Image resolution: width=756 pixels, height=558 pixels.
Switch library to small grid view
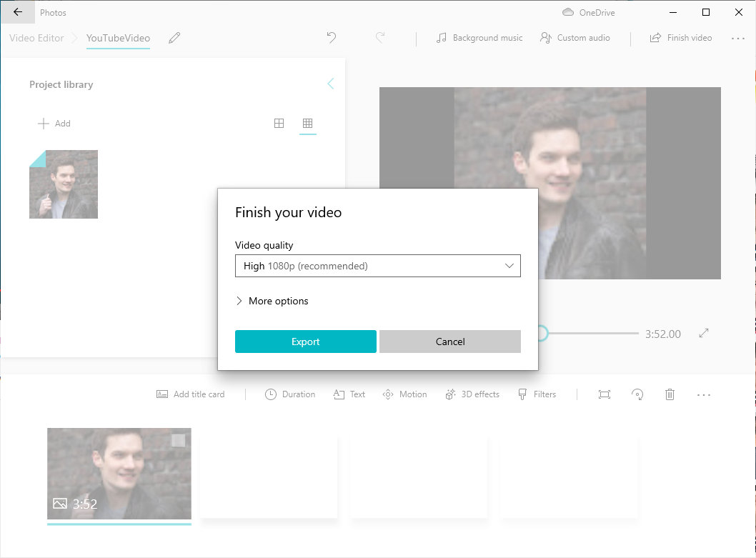click(x=308, y=124)
